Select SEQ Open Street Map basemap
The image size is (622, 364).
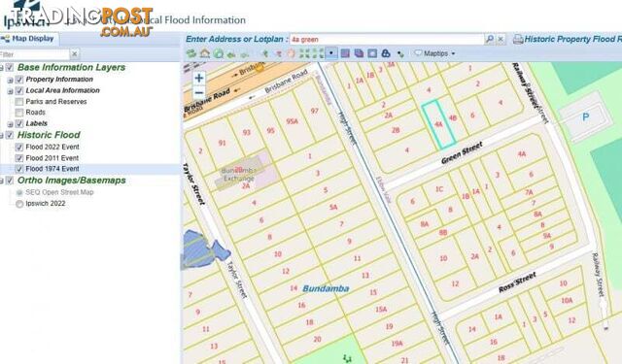[19, 192]
